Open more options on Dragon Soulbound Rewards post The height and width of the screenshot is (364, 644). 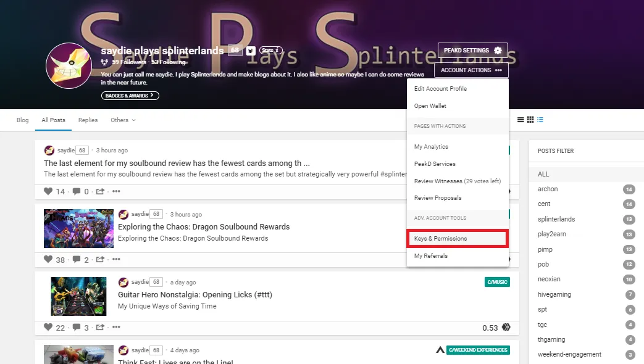tap(116, 259)
